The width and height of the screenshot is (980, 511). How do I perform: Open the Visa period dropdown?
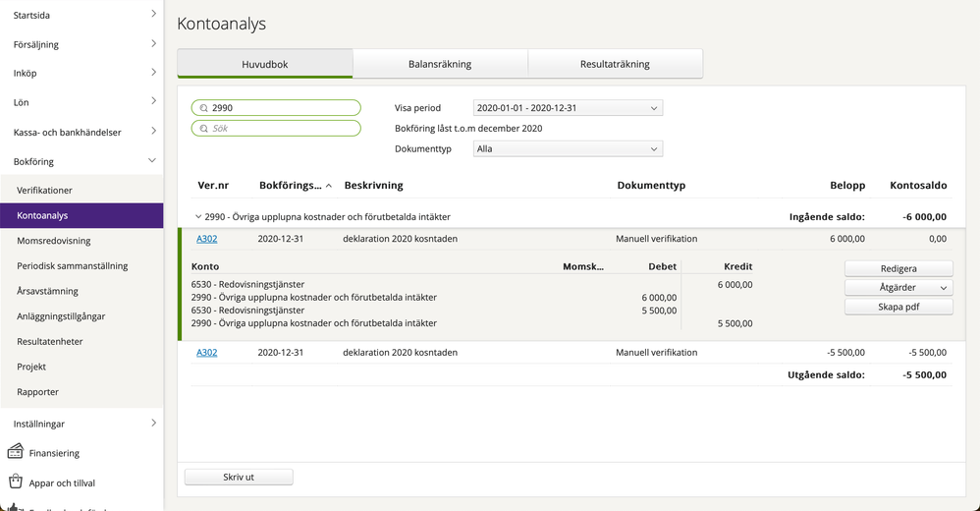click(x=568, y=108)
